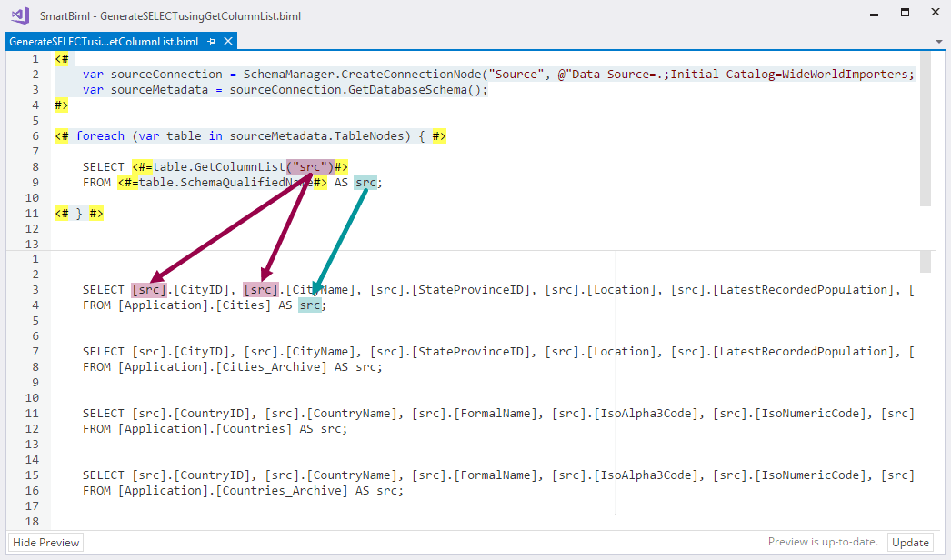This screenshot has height=560, width=951.
Task: Click the Hide Preview button
Action: 46,543
